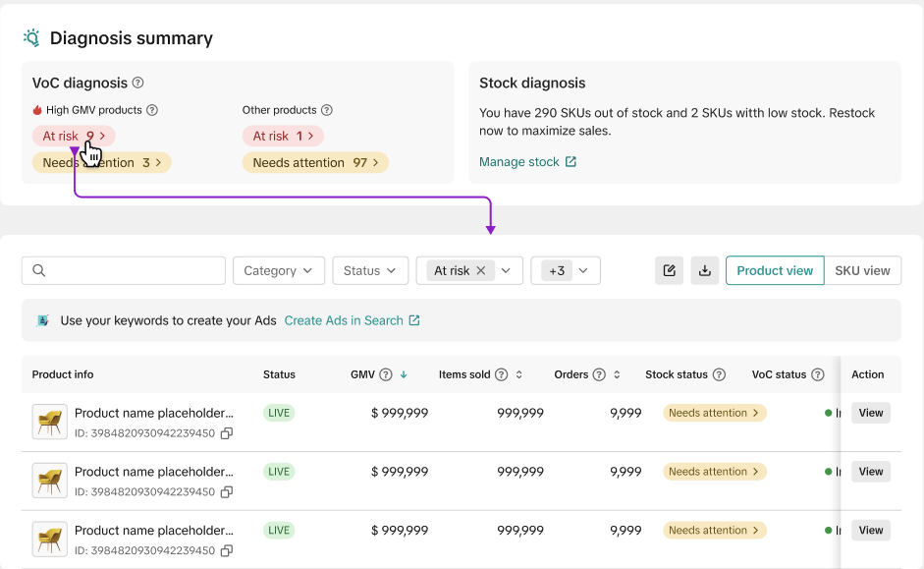This screenshot has height=569, width=924.
Task: Remove the At risk filter chip
Action: click(481, 271)
